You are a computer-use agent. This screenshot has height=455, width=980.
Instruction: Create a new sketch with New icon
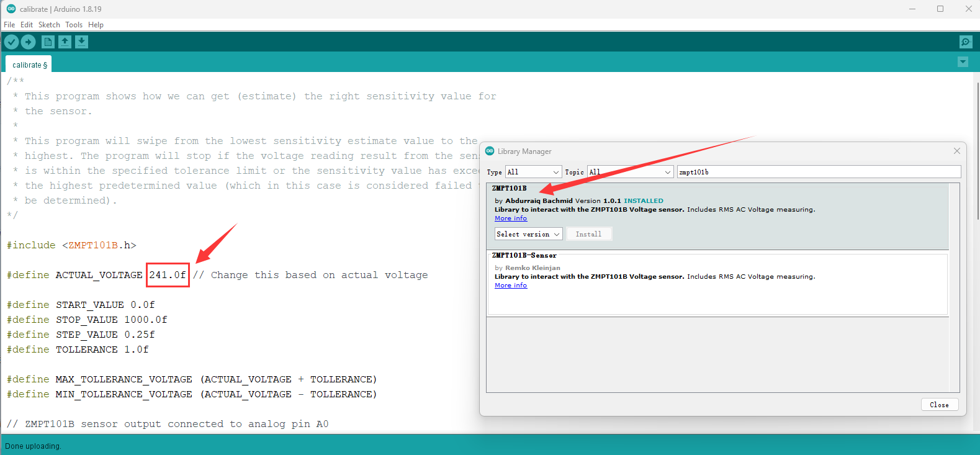click(x=48, y=42)
